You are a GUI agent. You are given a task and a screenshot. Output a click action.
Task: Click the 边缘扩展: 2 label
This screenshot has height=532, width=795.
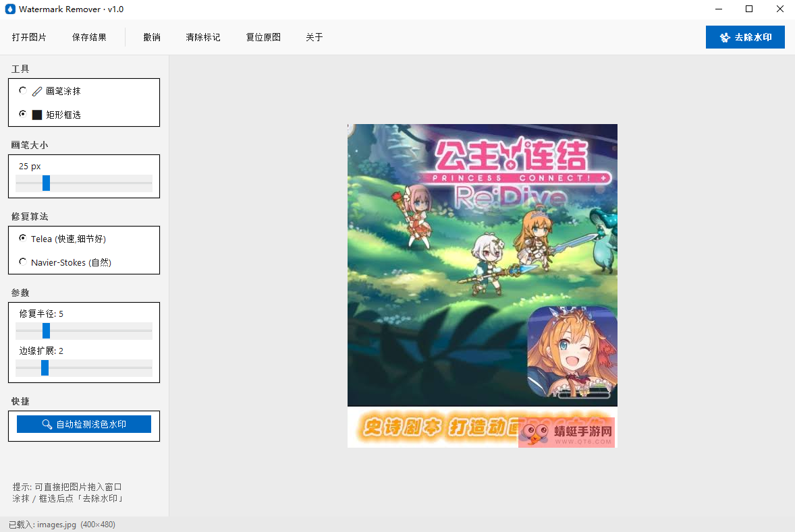click(41, 351)
